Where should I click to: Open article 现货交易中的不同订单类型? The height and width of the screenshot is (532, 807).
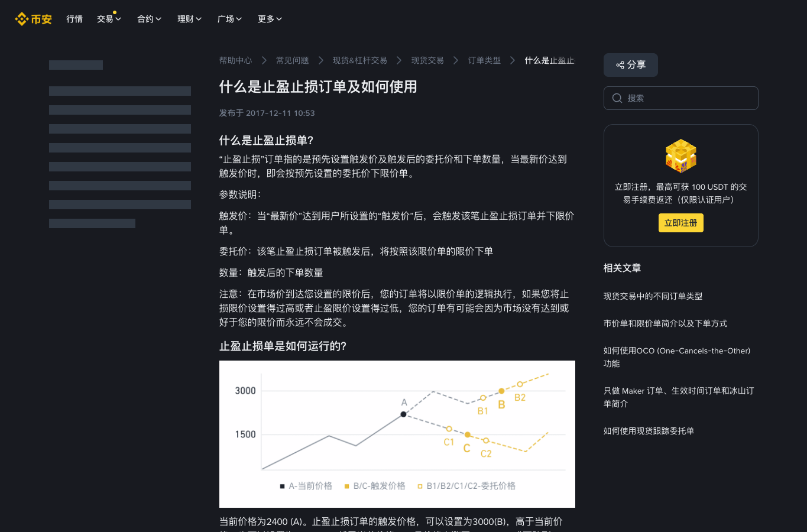(653, 296)
